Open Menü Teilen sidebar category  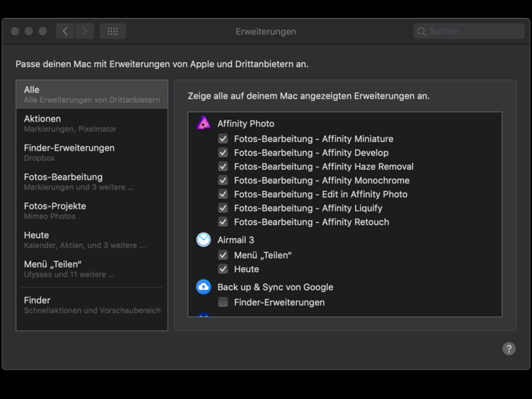coord(92,269)
